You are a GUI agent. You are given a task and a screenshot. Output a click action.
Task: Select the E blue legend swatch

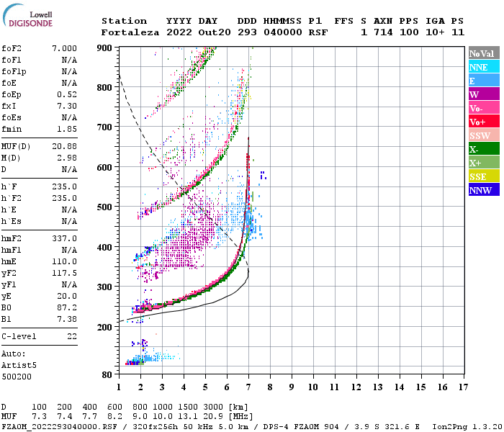[x=484, y=81]
